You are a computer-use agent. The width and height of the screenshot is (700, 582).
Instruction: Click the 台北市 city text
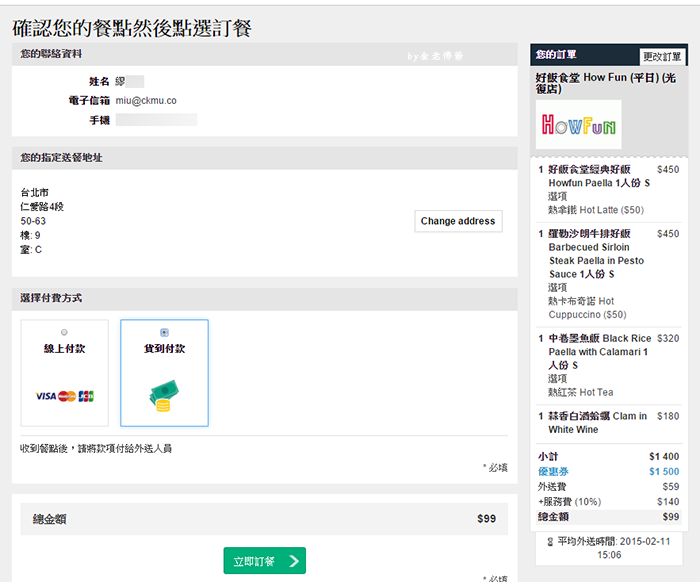coord(34,192)
